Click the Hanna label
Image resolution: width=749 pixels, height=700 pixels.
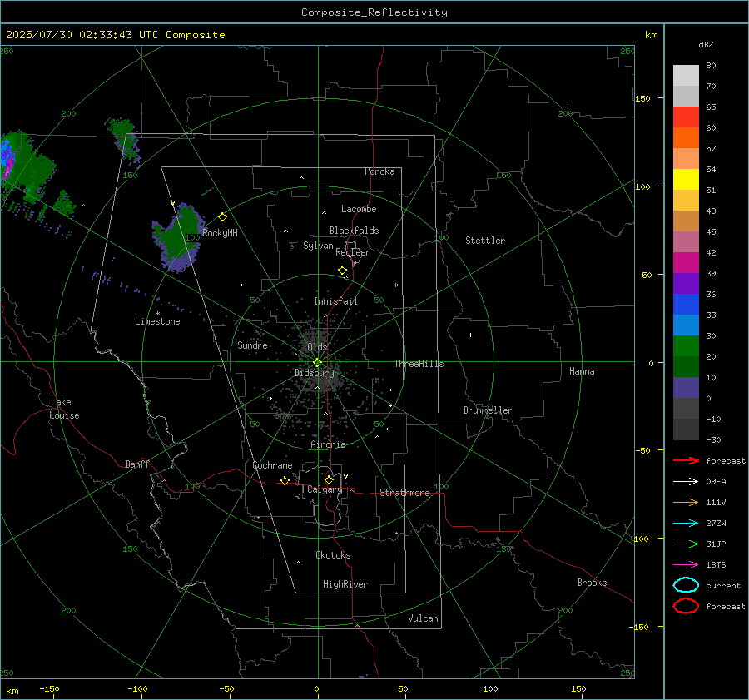[x=582, y=371]
